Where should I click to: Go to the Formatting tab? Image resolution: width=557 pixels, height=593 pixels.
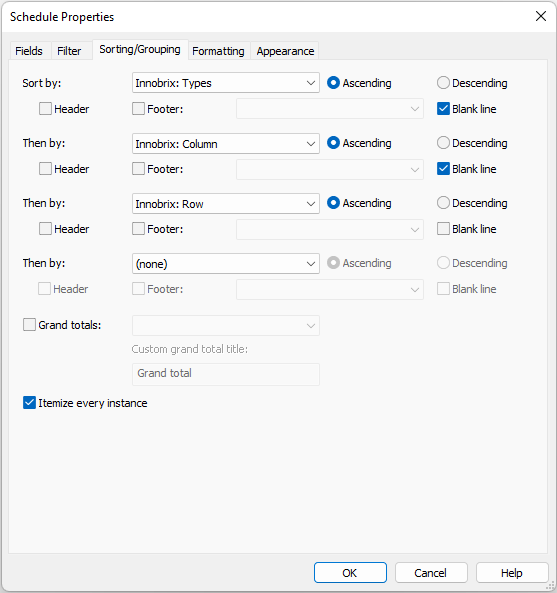point(218,51)
